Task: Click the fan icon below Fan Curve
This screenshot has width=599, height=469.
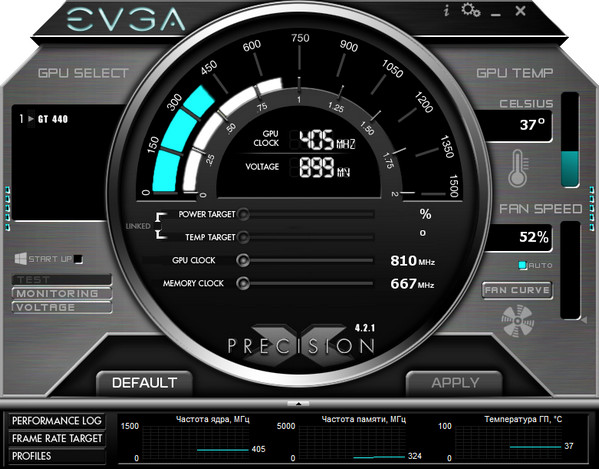Action: pos(517,321)
